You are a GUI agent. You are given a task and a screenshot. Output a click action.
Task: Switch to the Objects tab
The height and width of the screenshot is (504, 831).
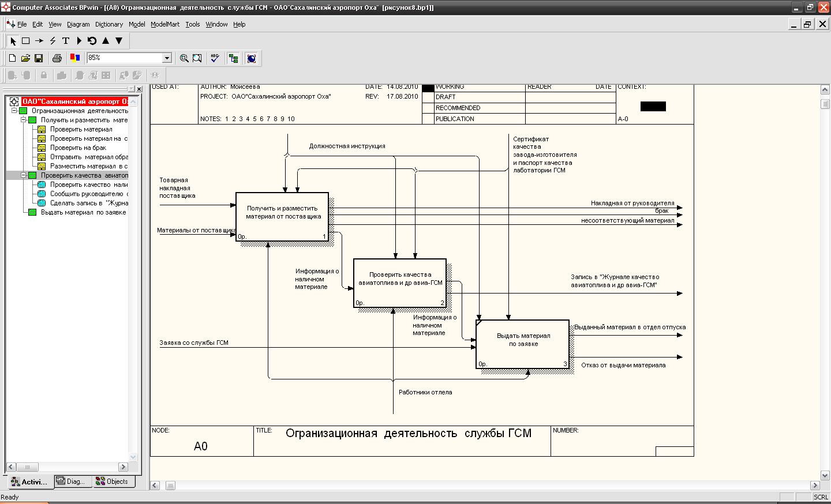[x=113, y=482]
